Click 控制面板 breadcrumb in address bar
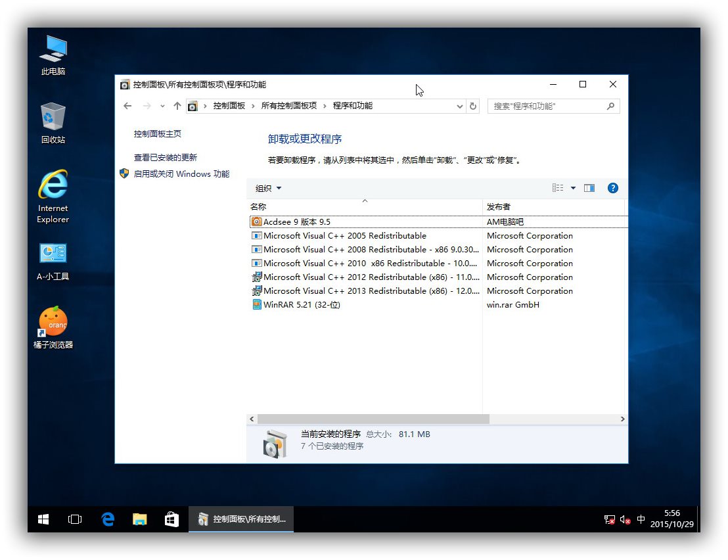Viewport: 728px width, 560px height. (x=229, y=106)
